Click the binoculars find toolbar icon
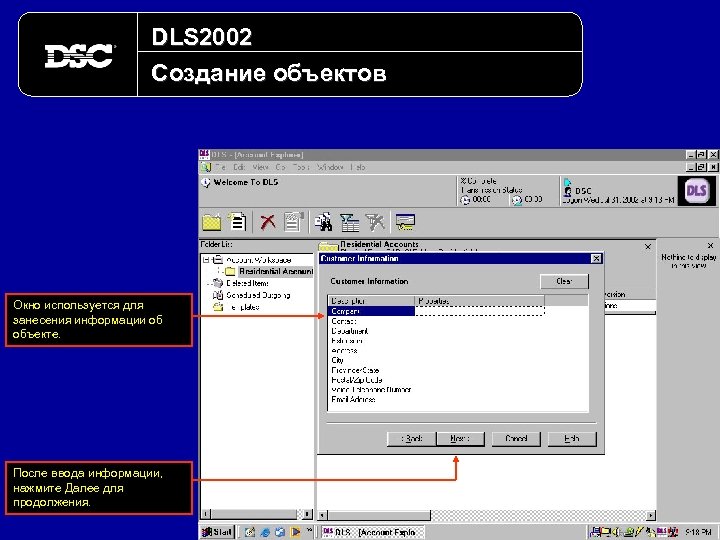The image size is (720, 540). coord(324,222)
